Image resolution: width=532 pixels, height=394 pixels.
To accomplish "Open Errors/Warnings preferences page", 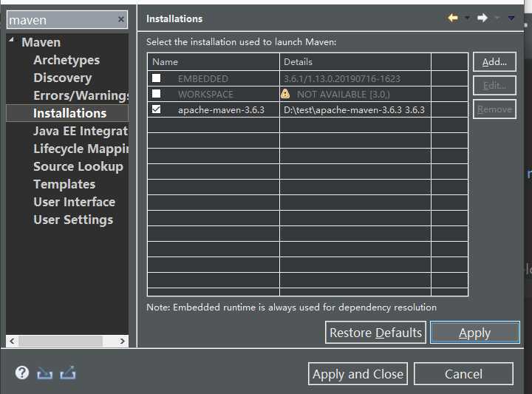I will click(81, 95).
